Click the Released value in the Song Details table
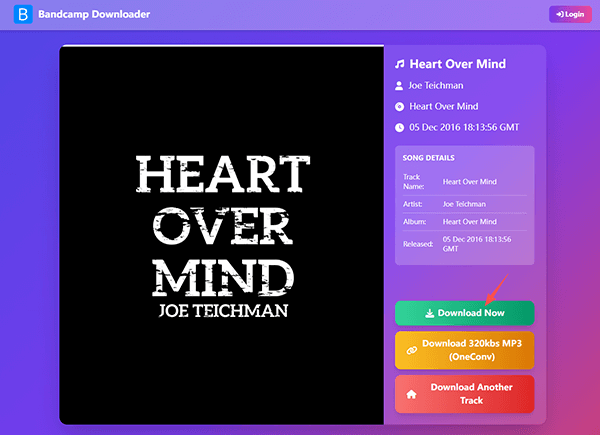The width and height of the screenshot is (600, 435). tap(477, 244)
